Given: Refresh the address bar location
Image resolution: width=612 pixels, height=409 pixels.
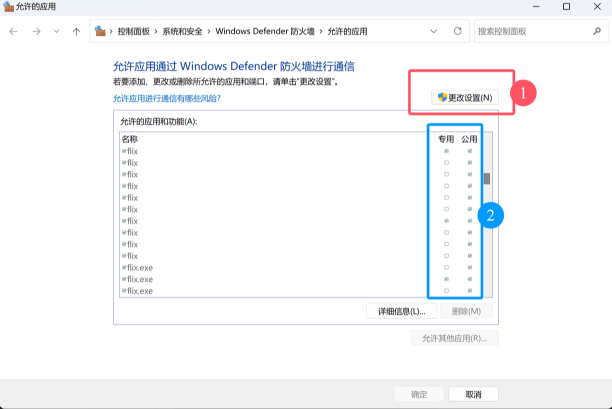Looking at the screenshot, I should 457,31.
